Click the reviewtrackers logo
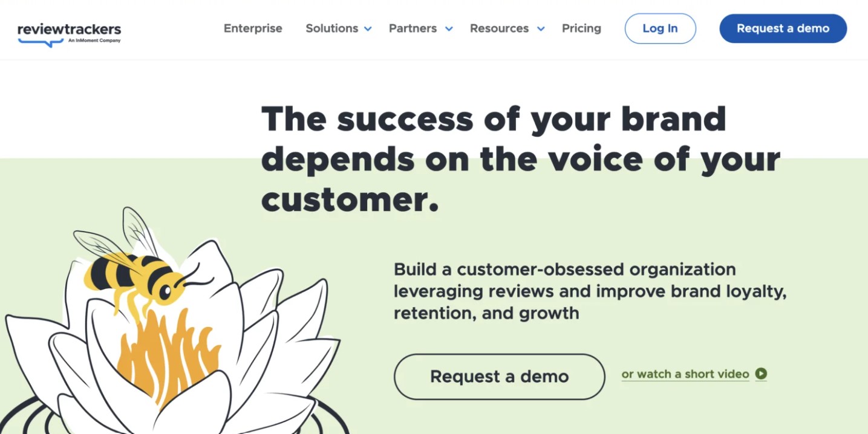Screen dimensions: 868x434 (x=68, y=27)
